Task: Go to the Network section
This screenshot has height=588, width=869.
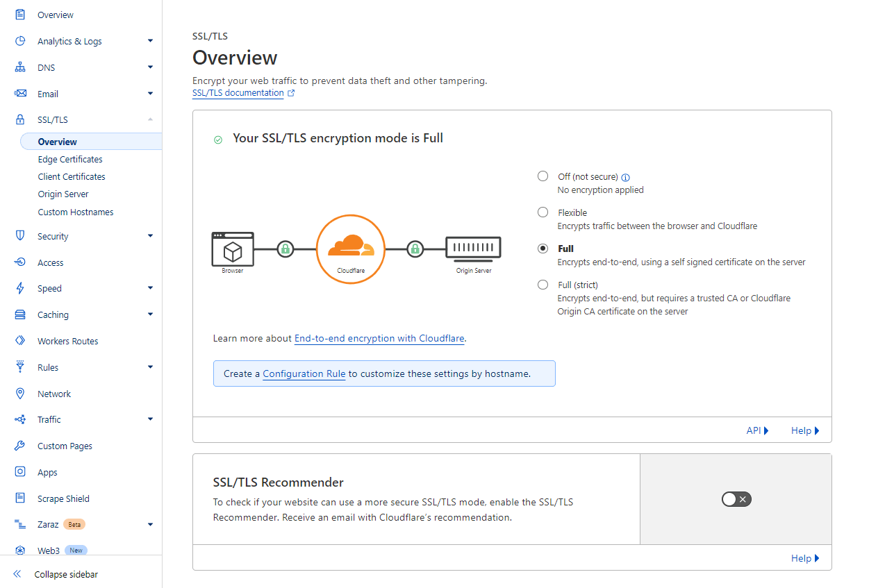Action: point(54,394)
